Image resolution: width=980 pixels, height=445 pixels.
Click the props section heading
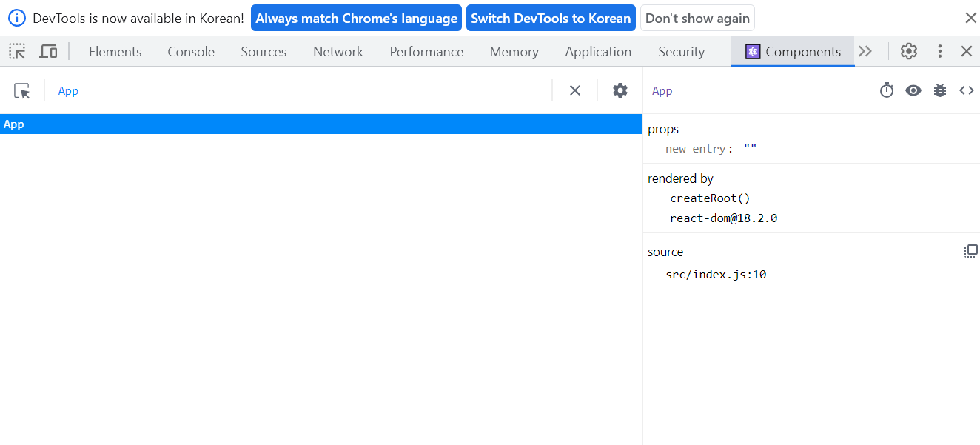pos(663,130)
